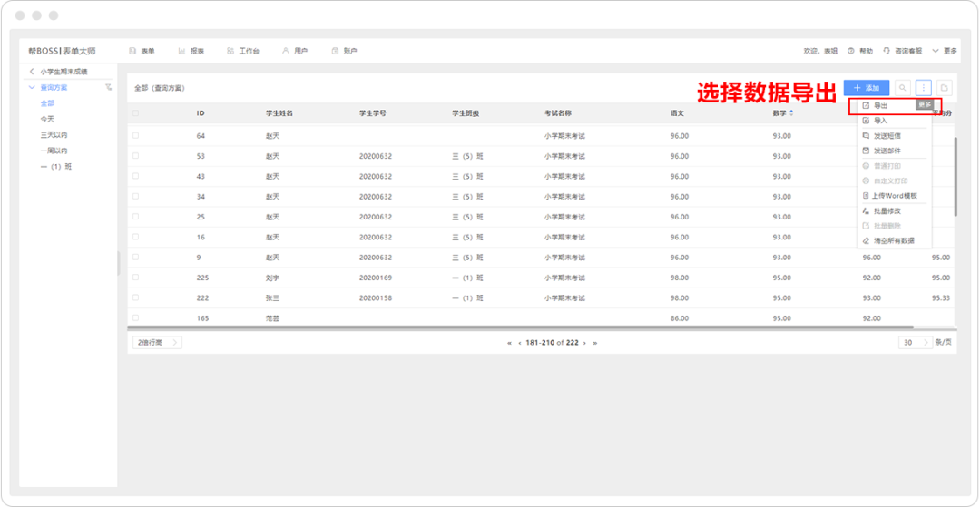The width and height of the screenshot is (980, 507).
Task: Go back using the arrow beside 小学生期末成绩
Action: tap(32, 71)
